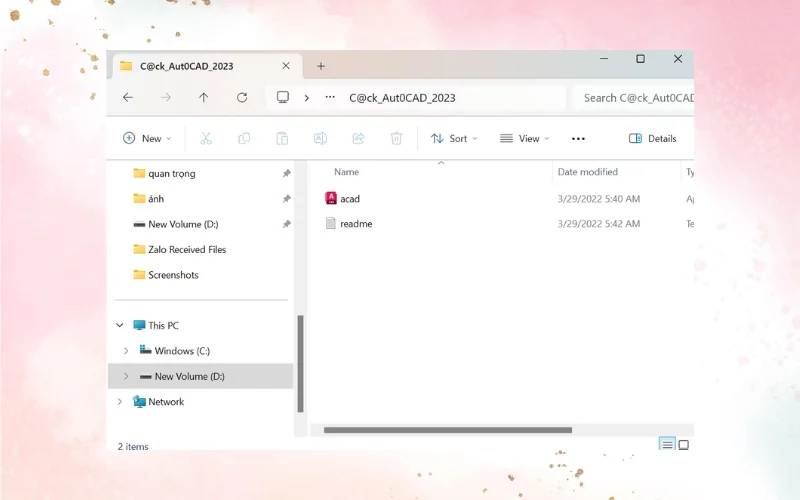Click the Search C@ck_Aut0CAD_2023 box
This screenshot has height=500, width=800.
click(635, 98)
